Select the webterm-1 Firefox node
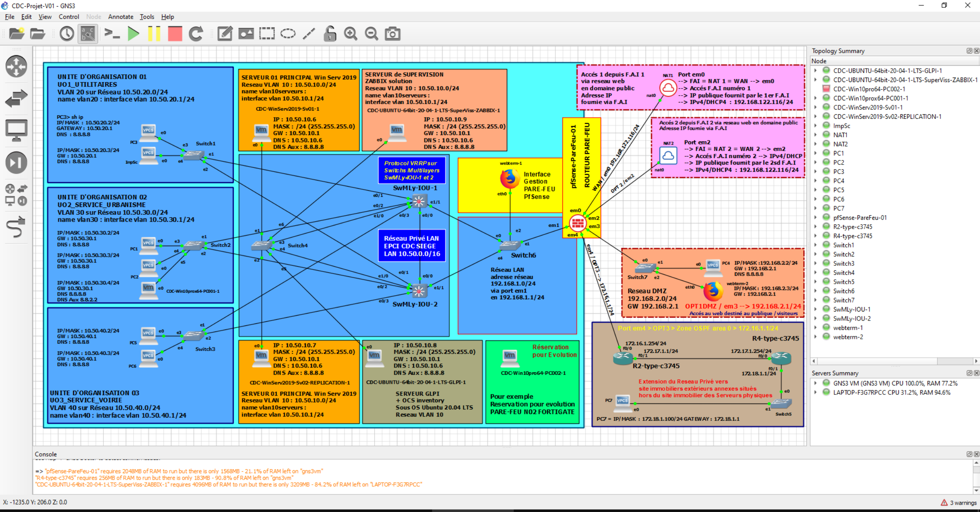Viewport: 980px width, 512px height. pyautogui.click(x=509, y=178)
